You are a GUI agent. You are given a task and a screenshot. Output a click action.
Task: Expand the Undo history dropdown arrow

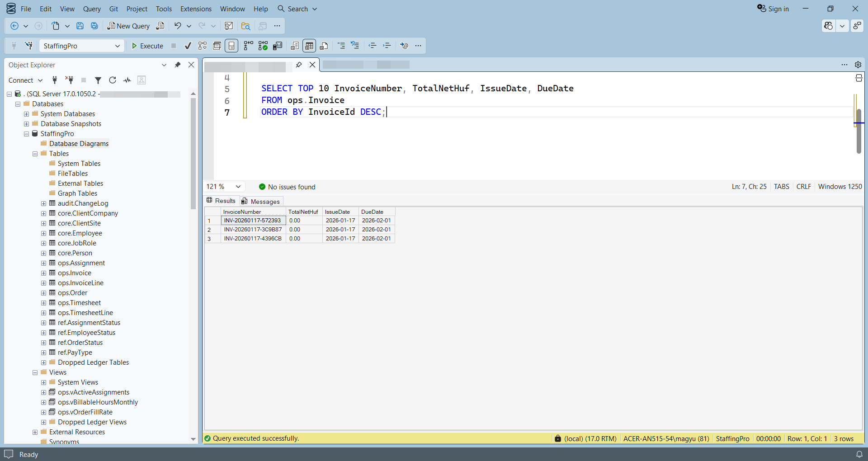click(x=189, y=26)
